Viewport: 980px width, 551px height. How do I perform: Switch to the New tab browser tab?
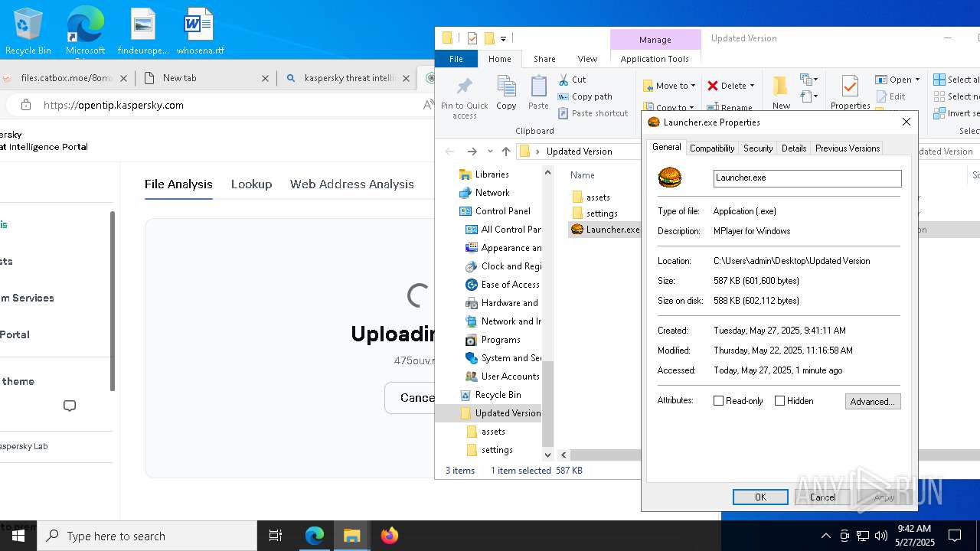[x=207, y=78]
